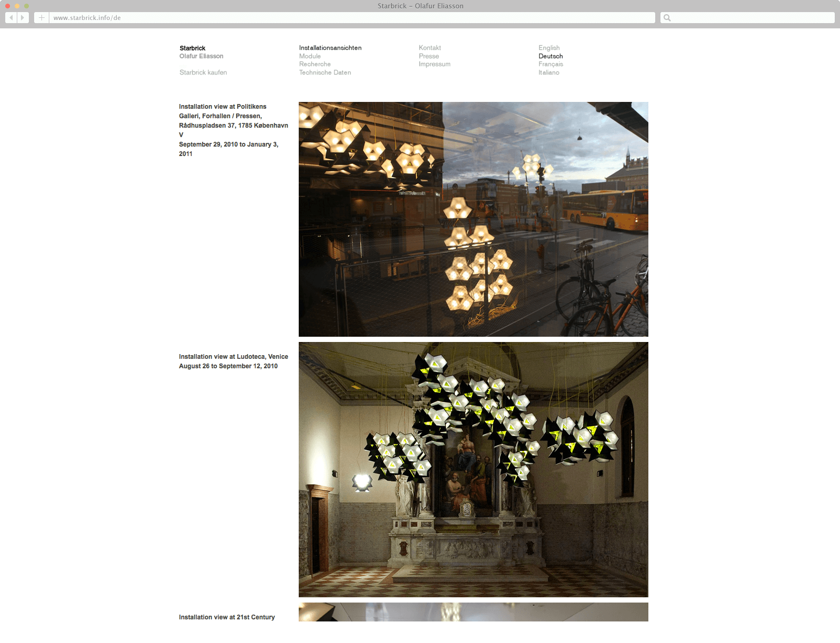Focus the browser search field
This screenshot has height=643, width=840.
(747, 17)
